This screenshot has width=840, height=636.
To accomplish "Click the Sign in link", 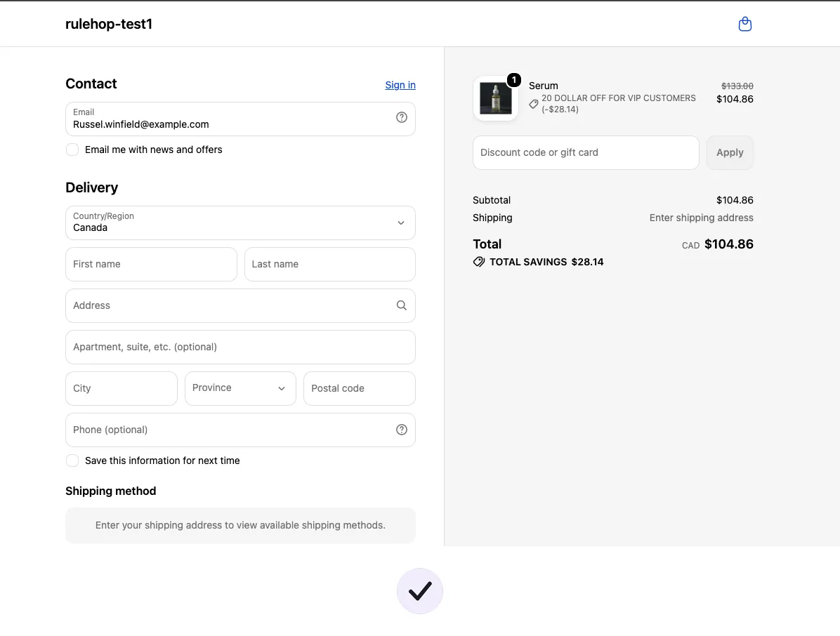I will [x=400, y=85].
